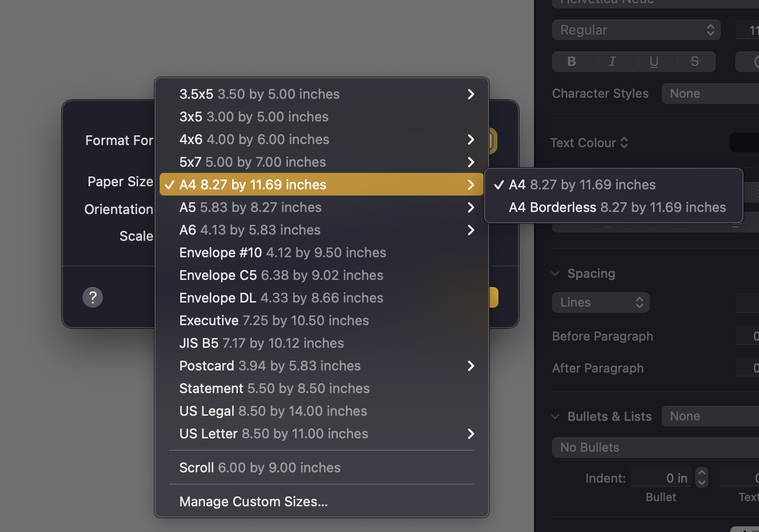The height and width of the screenshot is (532, 759).
Task: Toggle bold text formatting
Action: (572, 62)
